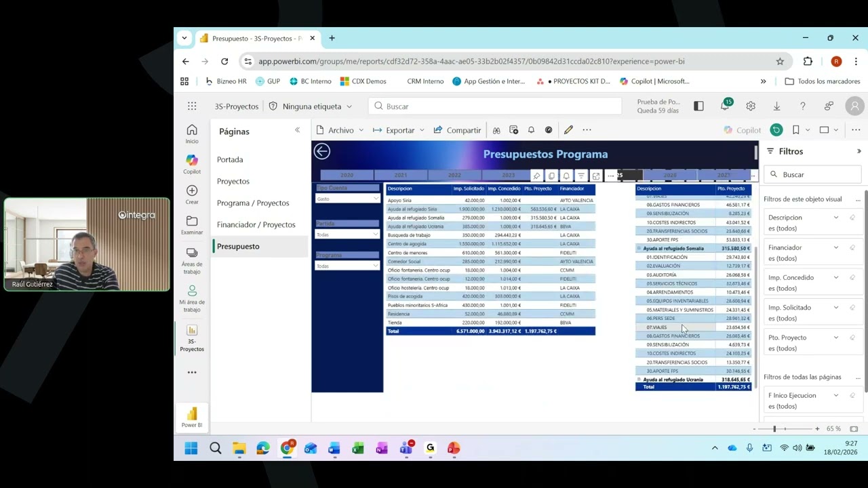Click the Power BI search box
The height and width of the screenshot is (488, 868).
coord(496,106)
